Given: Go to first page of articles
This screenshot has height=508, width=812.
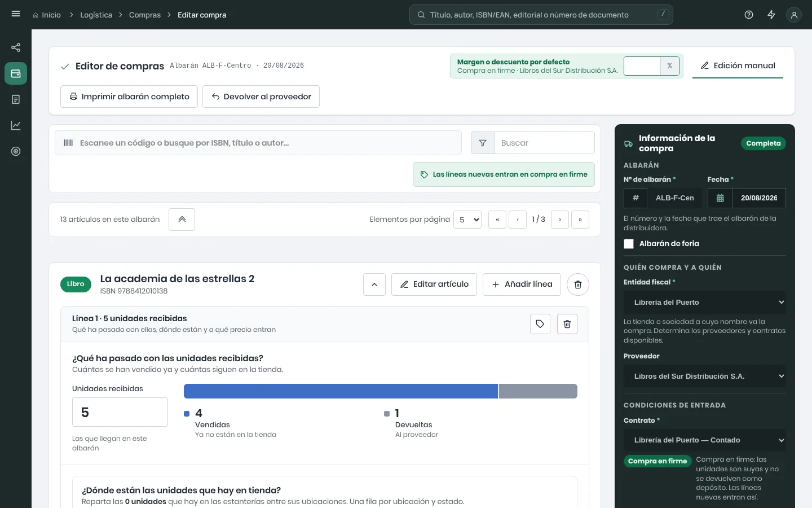Looking at the screenshot, I should click(497, 220).
